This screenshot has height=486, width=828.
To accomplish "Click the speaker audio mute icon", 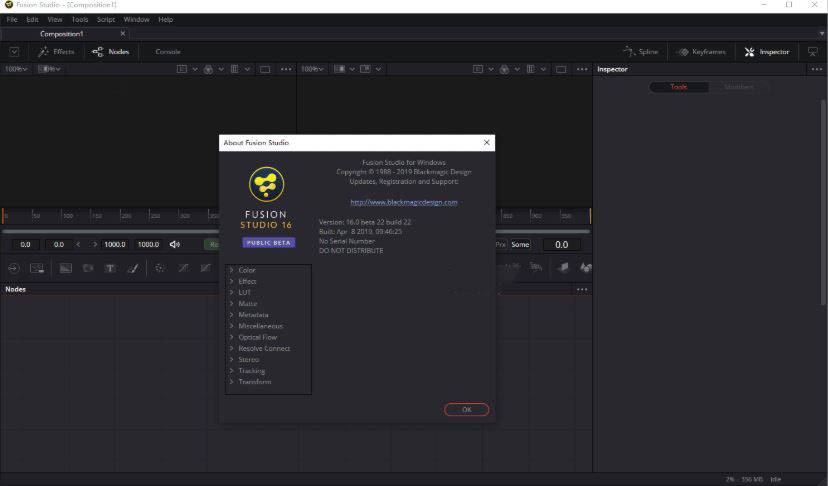I will pos(174,244).
